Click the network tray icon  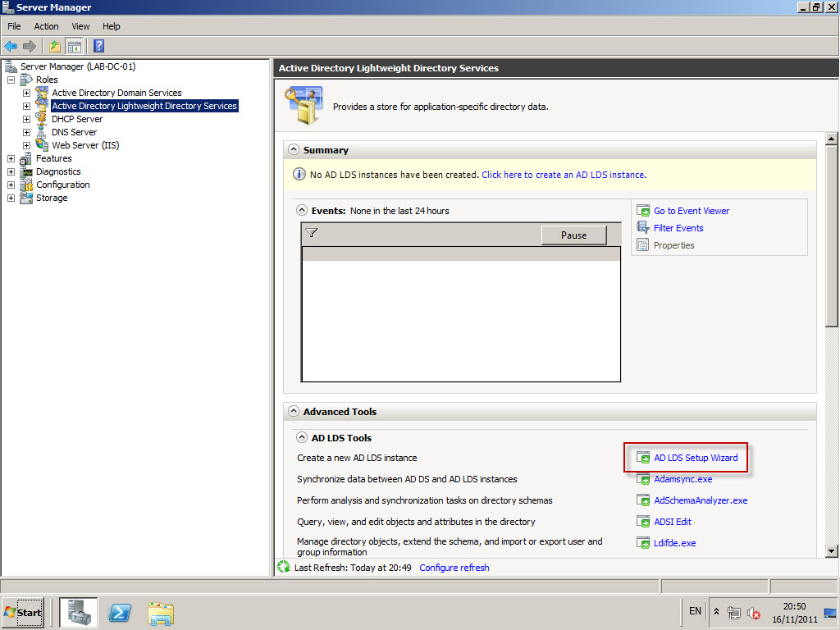click(x=734, y=612)
